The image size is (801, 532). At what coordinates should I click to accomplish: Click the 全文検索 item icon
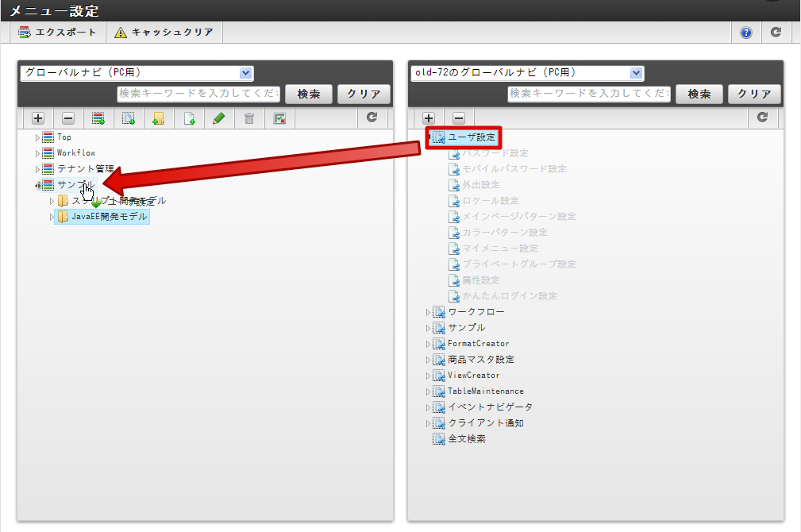[439, 439]
